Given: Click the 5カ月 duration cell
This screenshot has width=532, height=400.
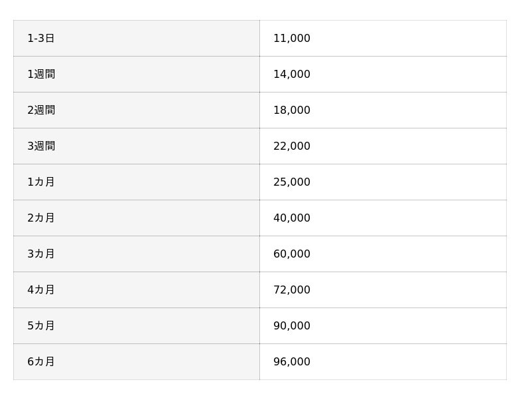Looking at the screenshot, I should pyautogui.click(x=41, y=326).
